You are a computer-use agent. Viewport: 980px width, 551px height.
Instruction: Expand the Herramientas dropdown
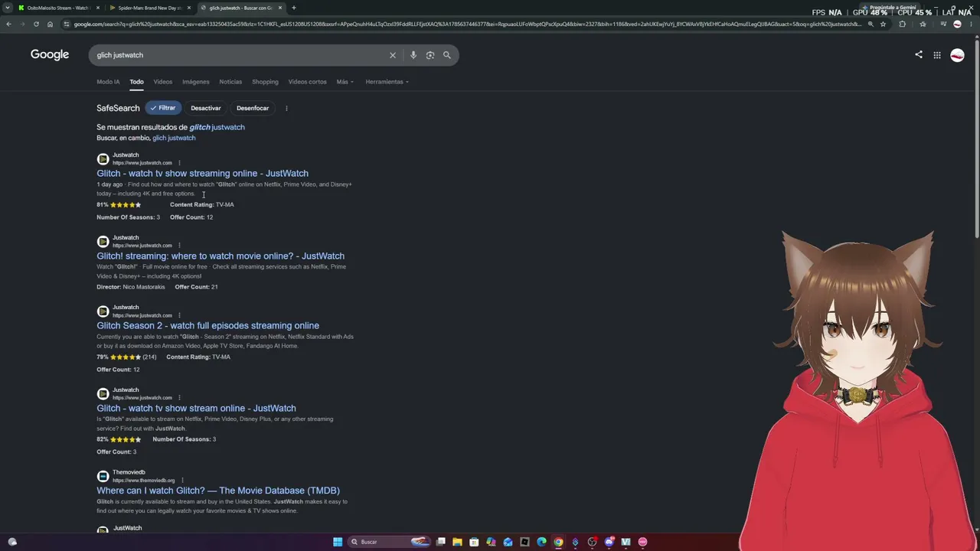387,82
